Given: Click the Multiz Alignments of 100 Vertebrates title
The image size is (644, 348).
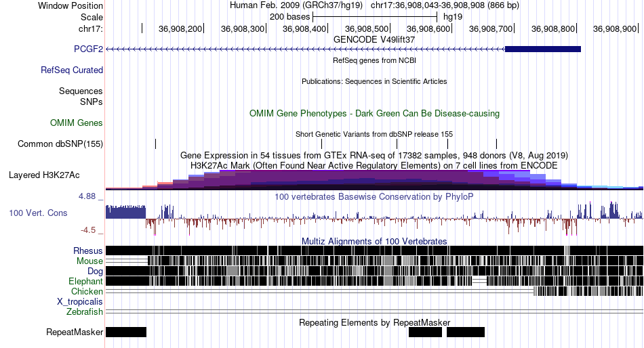Looking at the screenshot, I should click(x=374, y=241).
